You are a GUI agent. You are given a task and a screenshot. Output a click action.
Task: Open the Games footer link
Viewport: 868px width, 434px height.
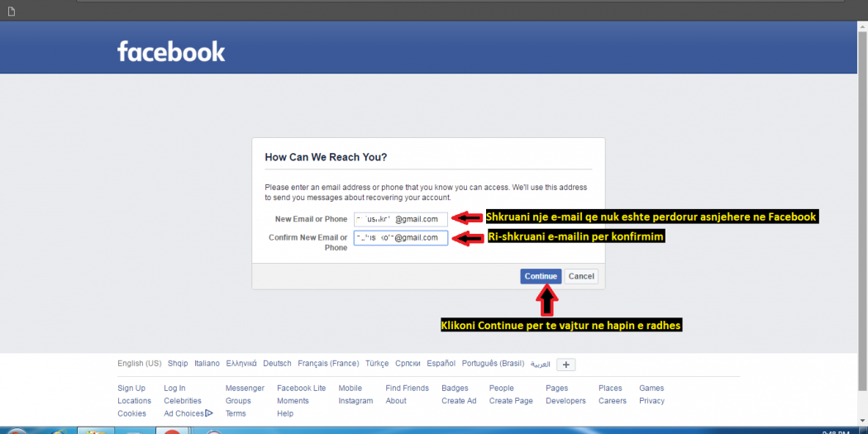click(651, 388)
